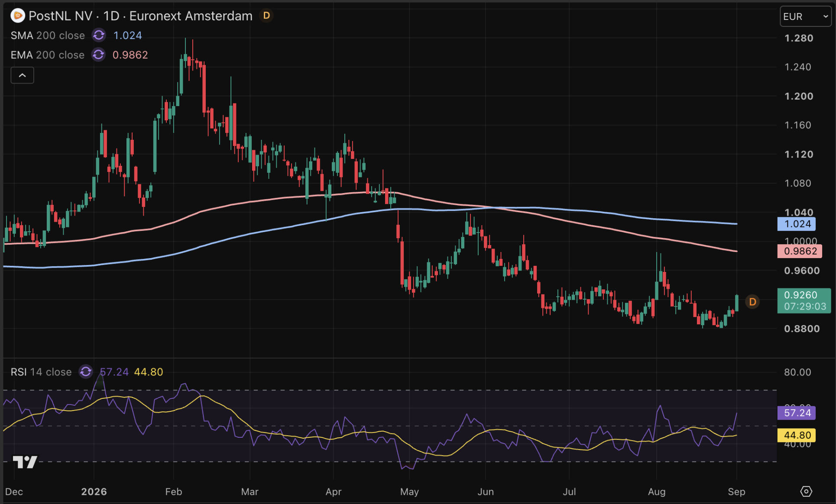Image resolution: width=836 pixels, height=504 pixels.
Task: Click the 80.00 RSI axis level
Action: (x=797, y=372)
